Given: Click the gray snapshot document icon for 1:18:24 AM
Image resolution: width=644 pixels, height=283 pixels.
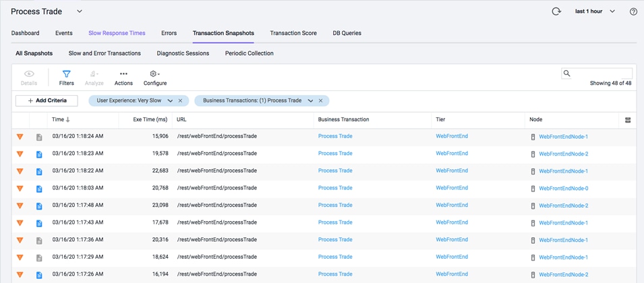Looking at the screenshot, I should (x=39, y=137).
